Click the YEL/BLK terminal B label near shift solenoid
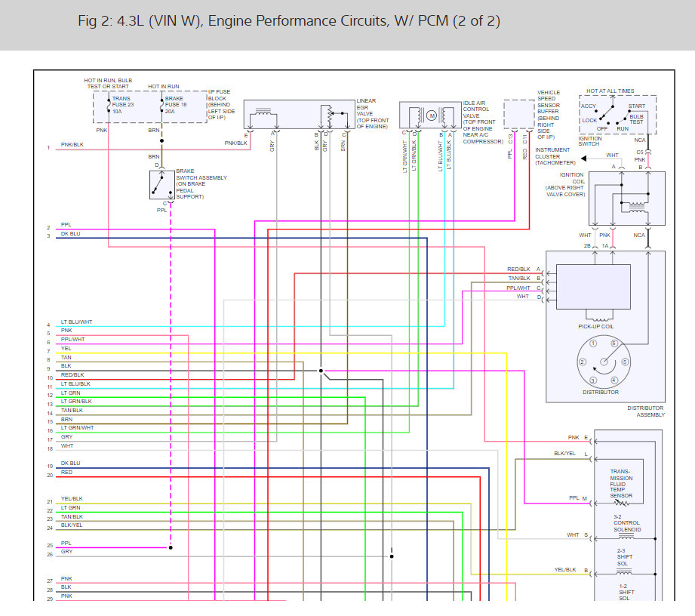 click(571, 569)
